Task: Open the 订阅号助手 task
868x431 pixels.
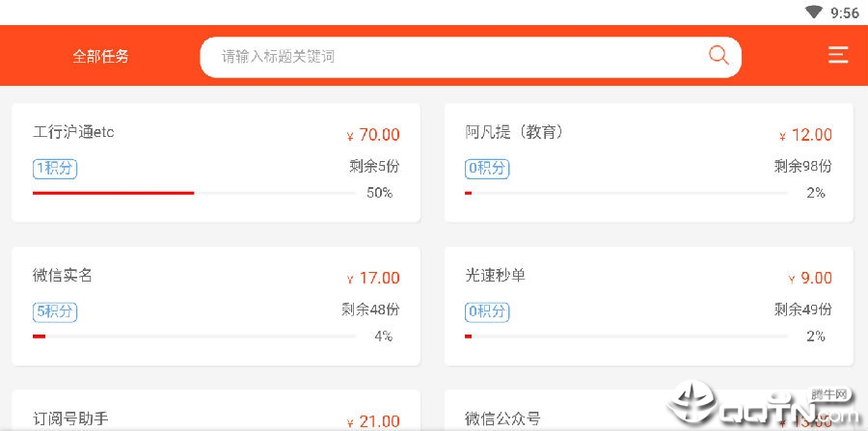Action: click(x=216, y=411)
